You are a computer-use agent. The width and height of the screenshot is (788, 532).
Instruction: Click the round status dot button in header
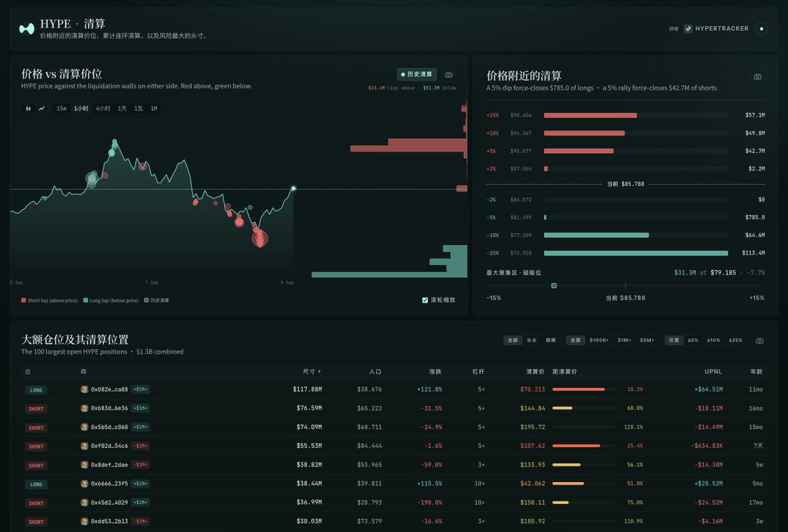point(761,29)
